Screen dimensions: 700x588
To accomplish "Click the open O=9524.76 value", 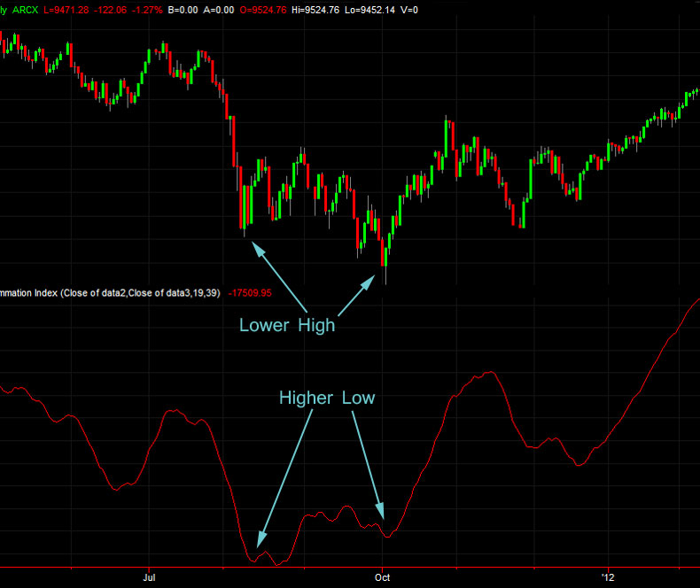I will click(263, 10).
